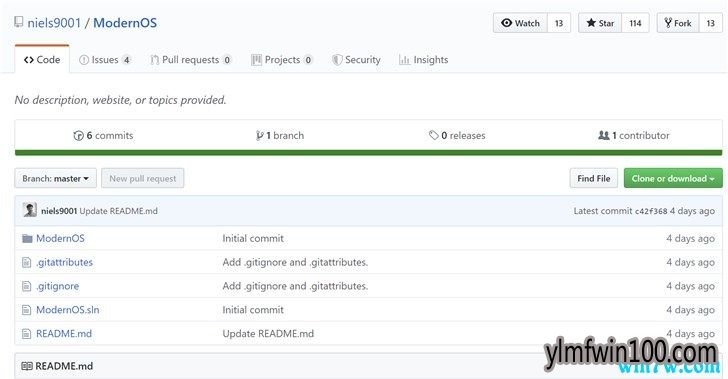Click the contributors people icon
728x379 pixels.
point(604,135)
